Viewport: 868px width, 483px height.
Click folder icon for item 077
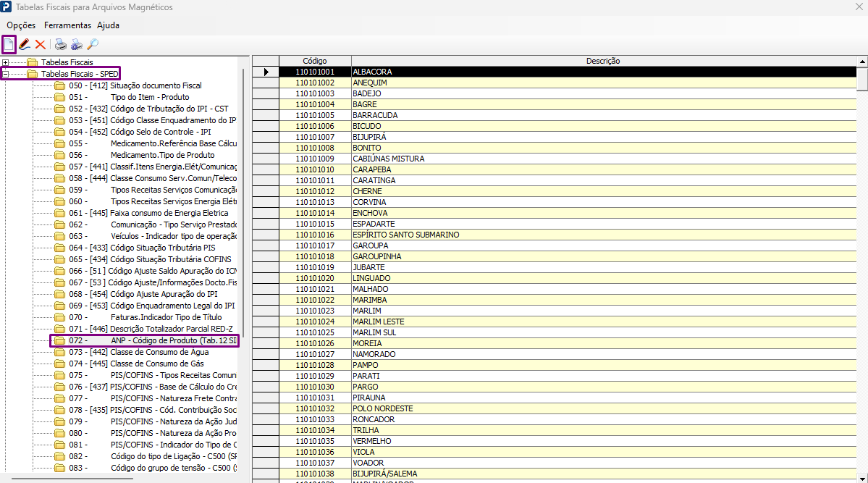pos(60,398)
